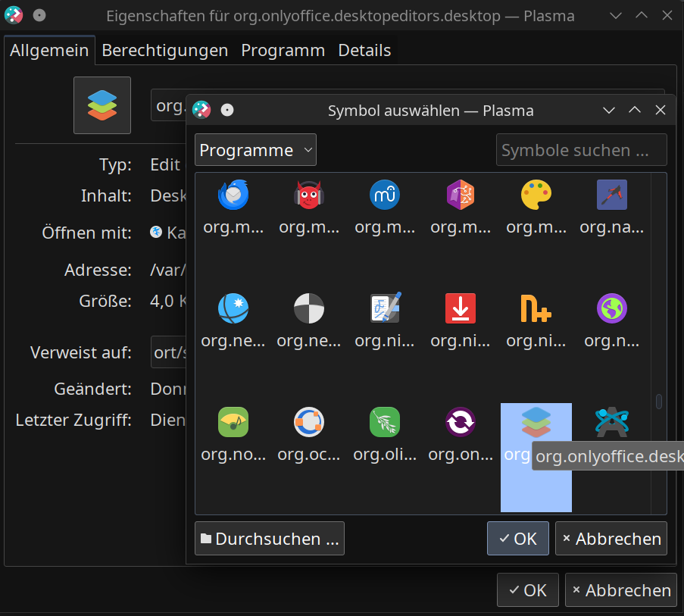Switch to the Berechtigungen tab
The height and width of the screenshot is (616, 684).
(165, 50)
